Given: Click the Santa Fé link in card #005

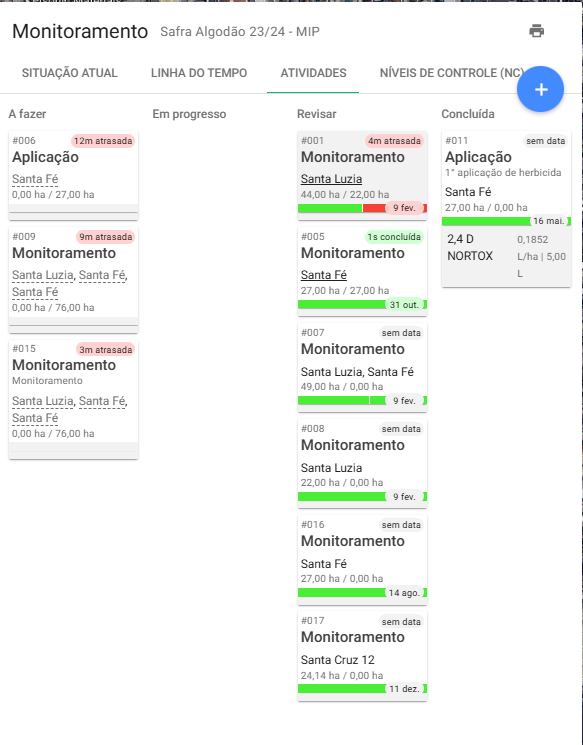Looking at the screenshot, I should (324, 275).
